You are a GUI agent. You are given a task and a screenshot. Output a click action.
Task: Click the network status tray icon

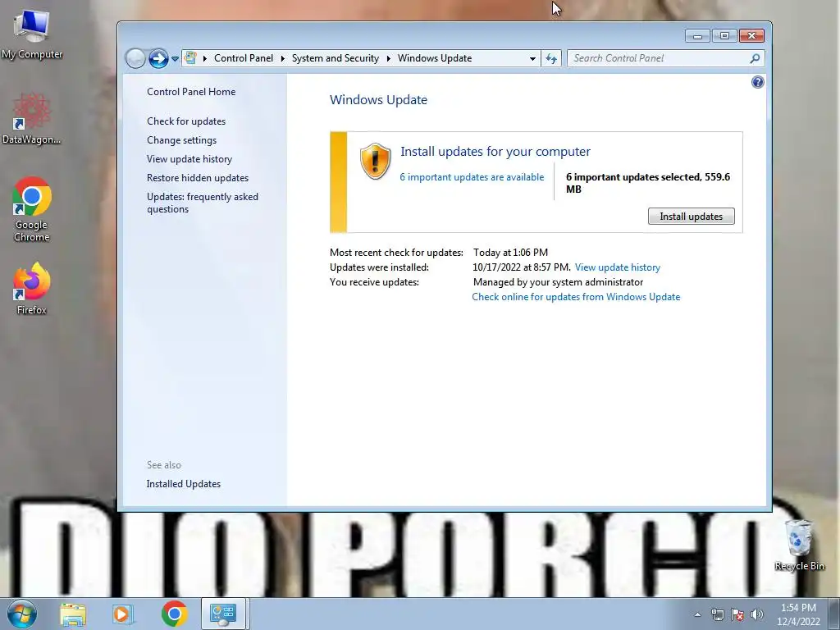pos(717,614)
